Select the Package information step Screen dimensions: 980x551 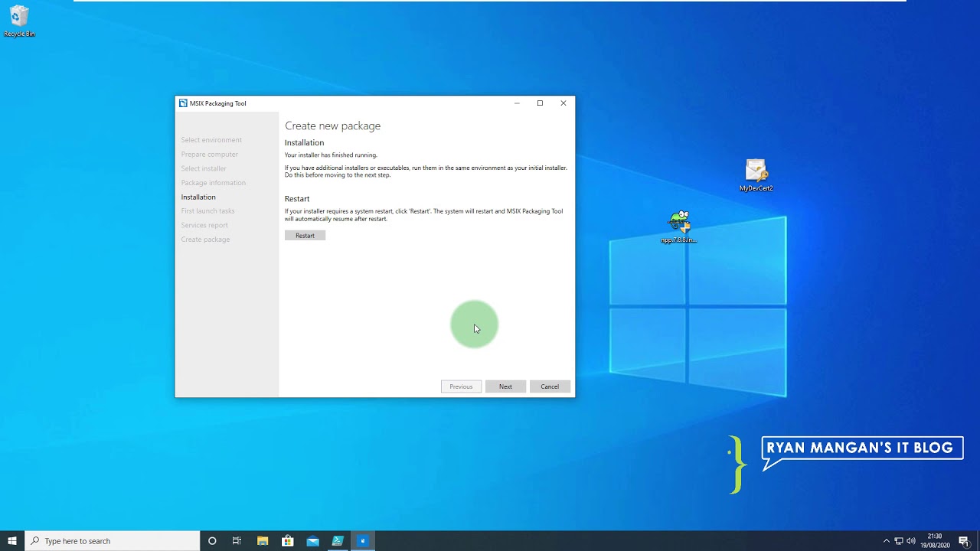tap(214, 183)
